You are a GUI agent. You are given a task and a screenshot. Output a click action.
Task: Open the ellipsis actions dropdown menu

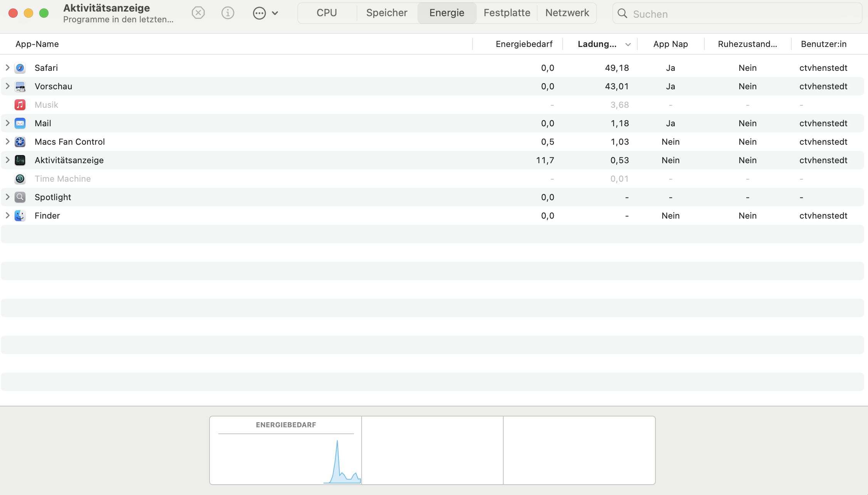(265, 13)
